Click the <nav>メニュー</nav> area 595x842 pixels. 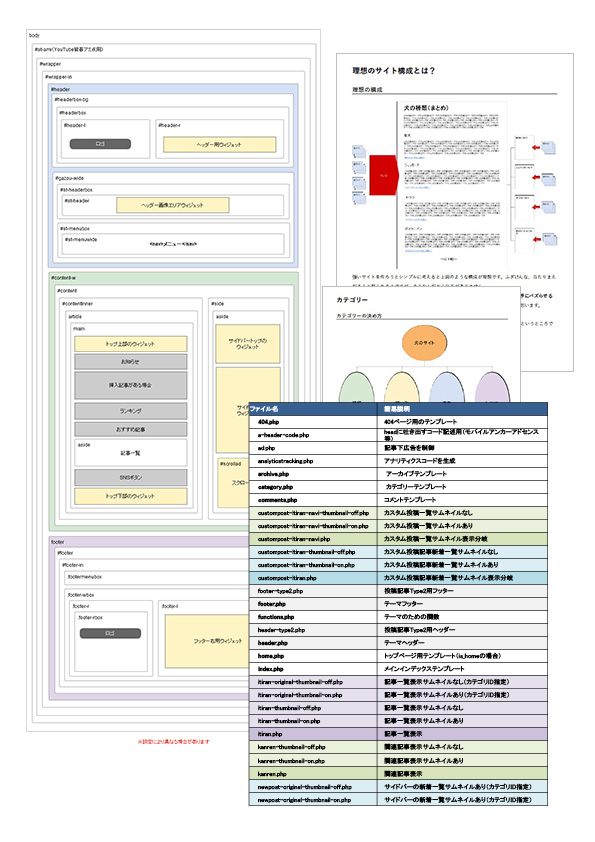(173, 244)
